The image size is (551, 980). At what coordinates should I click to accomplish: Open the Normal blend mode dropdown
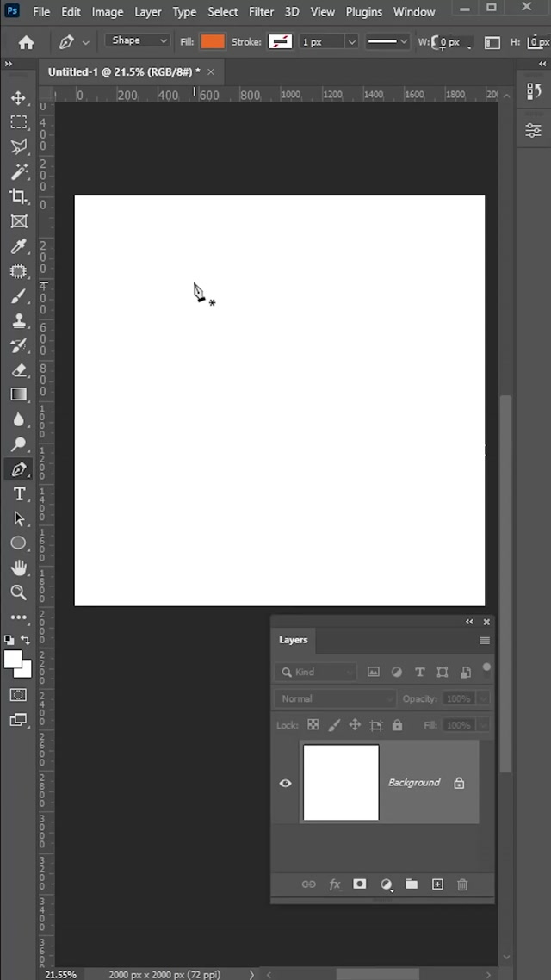pyautogui.click(x=336, y=698)
